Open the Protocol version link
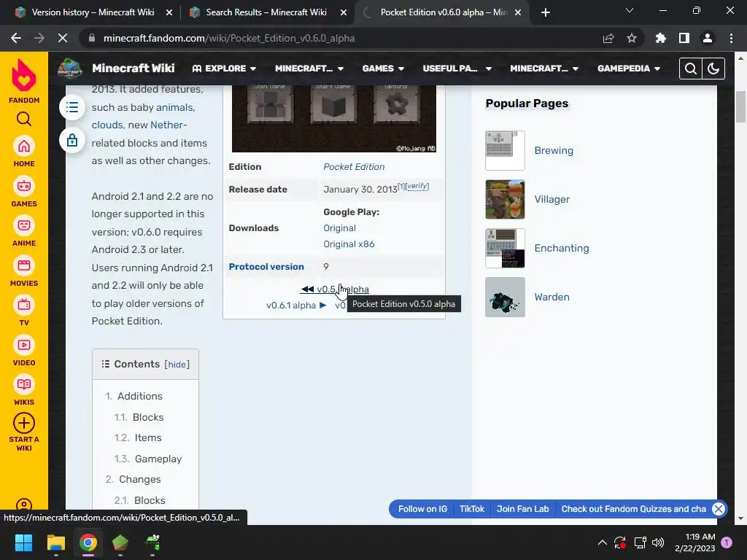 (266, 267)
